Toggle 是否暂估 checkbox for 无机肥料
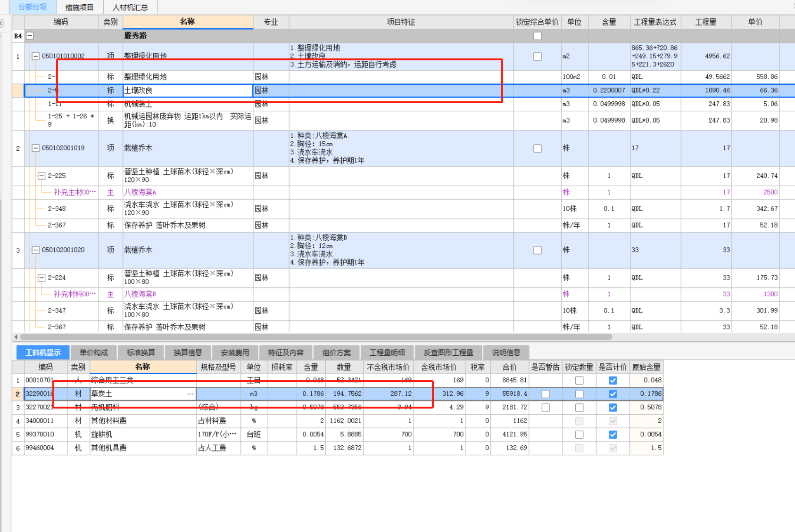The image size is (795, 532). point(546,408)
